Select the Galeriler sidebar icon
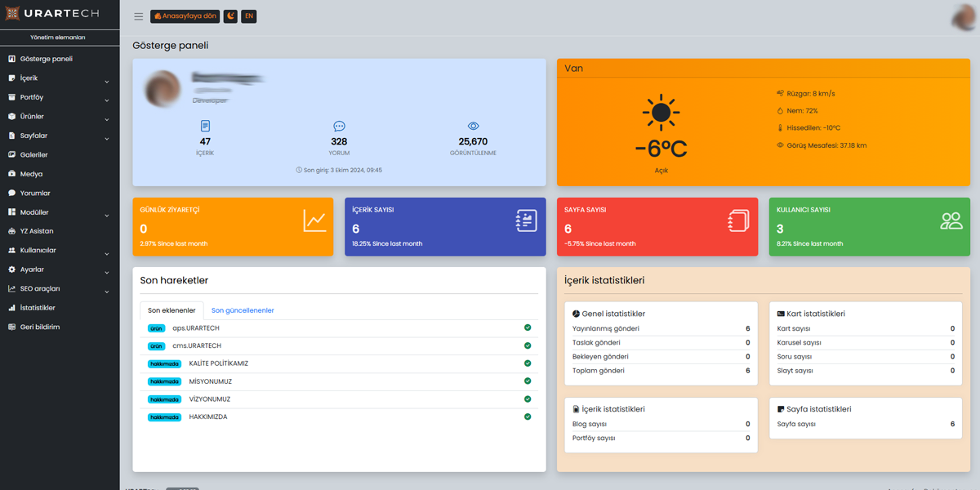The image size is (980, 490). 11,154
